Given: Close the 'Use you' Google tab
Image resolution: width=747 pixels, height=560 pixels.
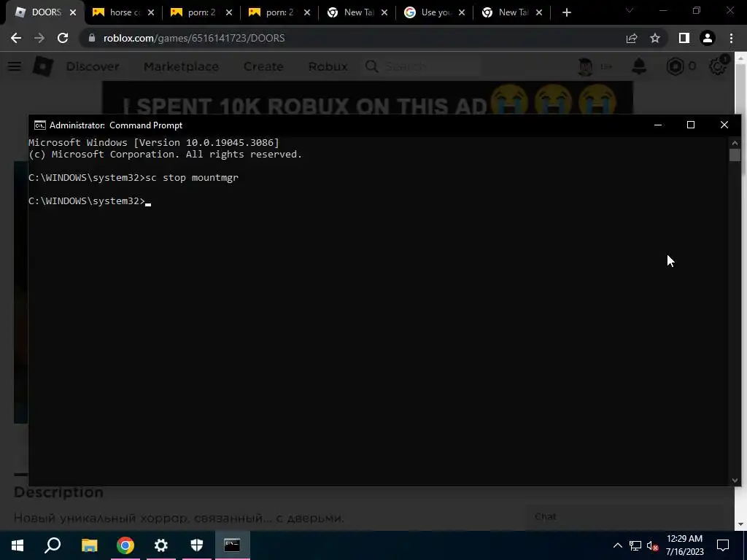Looking at the screenshot, I should point(462,12).
